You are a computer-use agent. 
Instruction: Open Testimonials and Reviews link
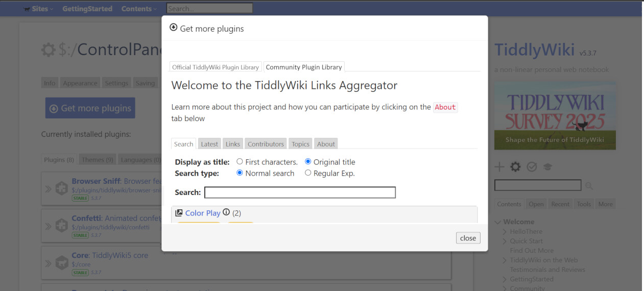[x=547, y=270]
